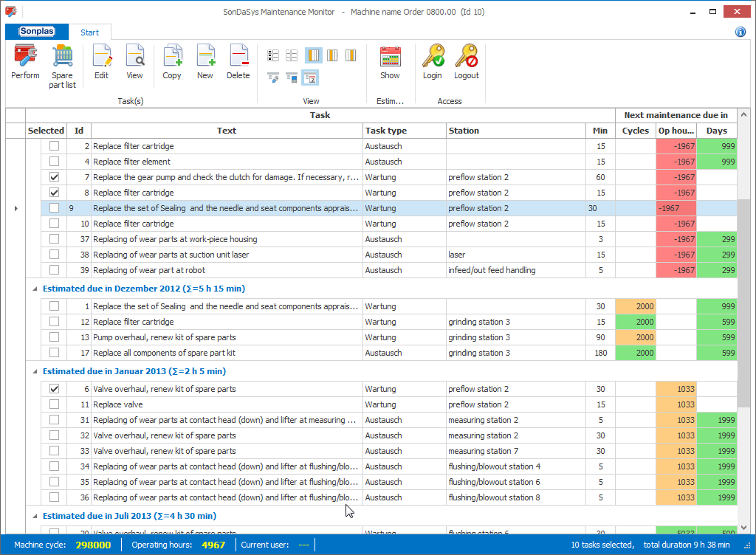Sort by the Station column header
Viewport: 756px width, 555px height.
pyautogui.click(x=515, y=131)
